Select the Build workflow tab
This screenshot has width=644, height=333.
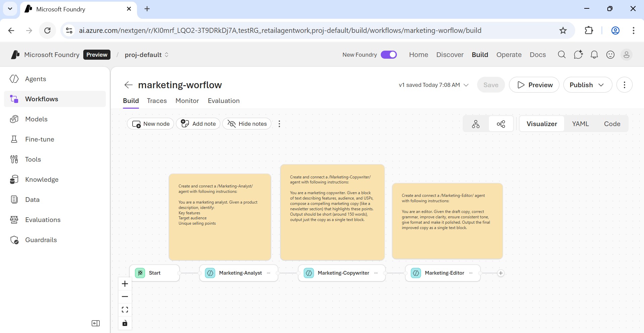point(131,101)
